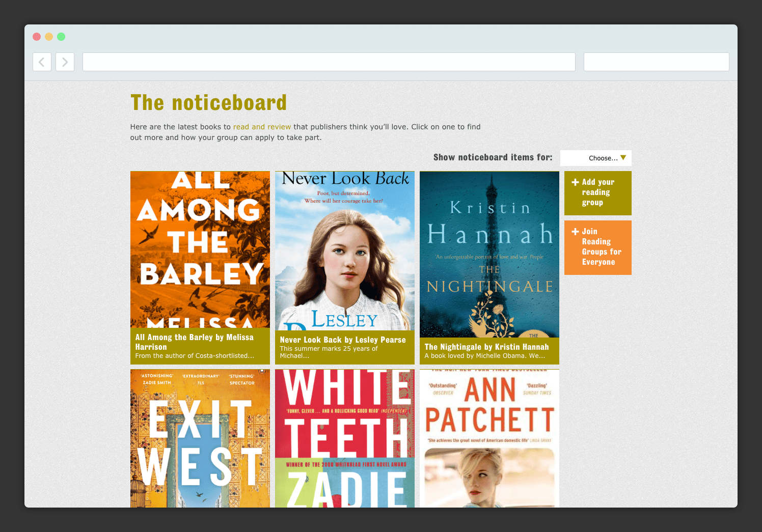The height and width of the screenshot is (532, 762).
Task: View the Exit West book cover
Action: coord(200,438)
